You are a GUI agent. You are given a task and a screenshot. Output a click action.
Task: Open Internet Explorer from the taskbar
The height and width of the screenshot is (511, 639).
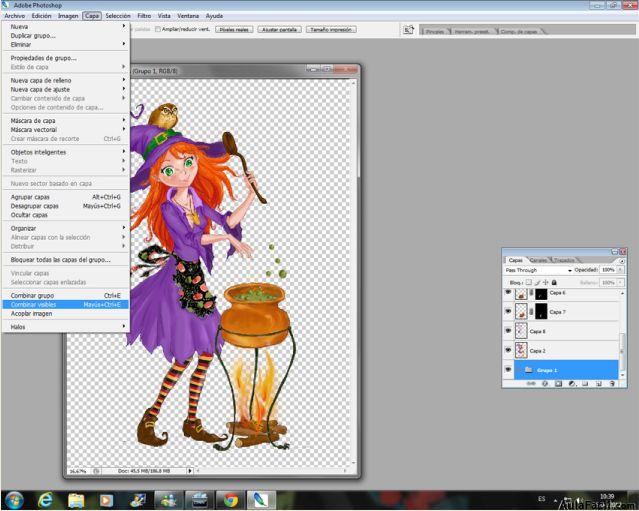(45, 500)
